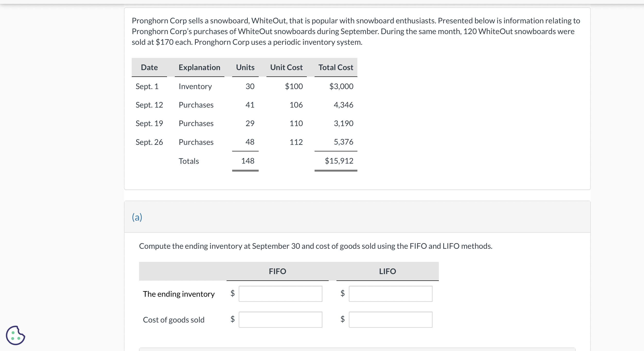
Task: Click the total cost 4,346
Action: (x=344, y=105)
